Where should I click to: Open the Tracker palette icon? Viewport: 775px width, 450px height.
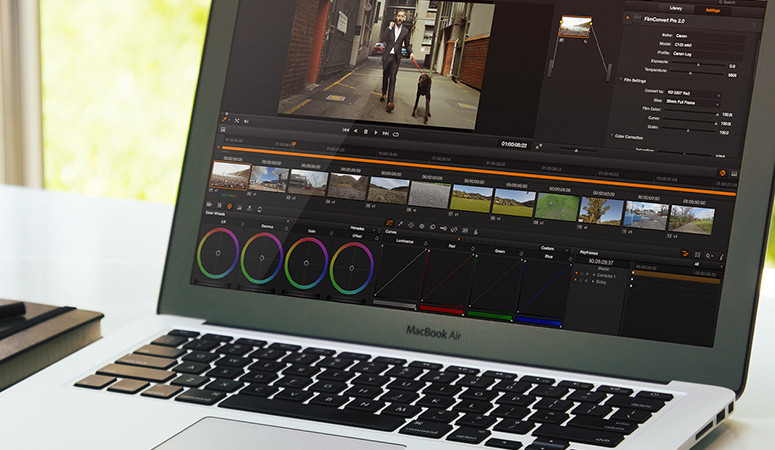coord(422,226)
